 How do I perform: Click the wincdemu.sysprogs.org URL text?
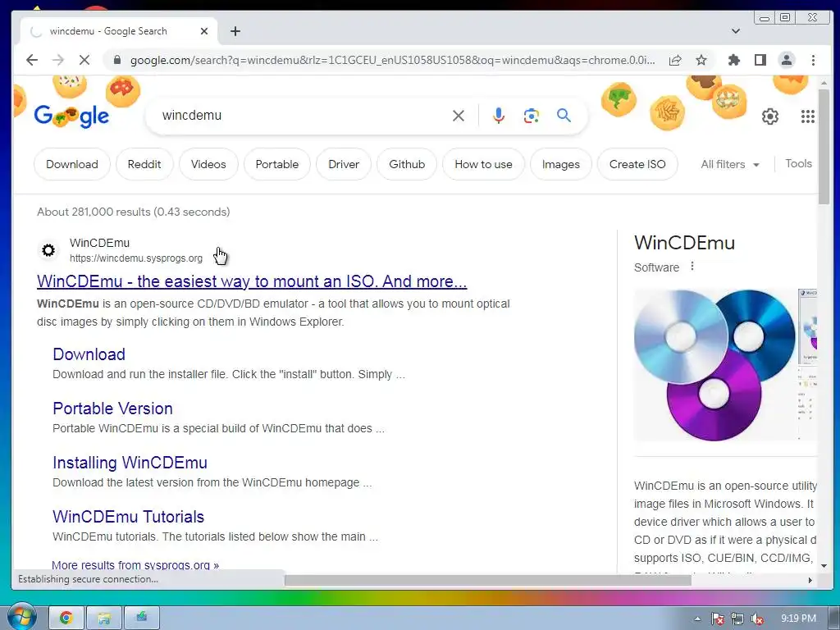point(136,258)
